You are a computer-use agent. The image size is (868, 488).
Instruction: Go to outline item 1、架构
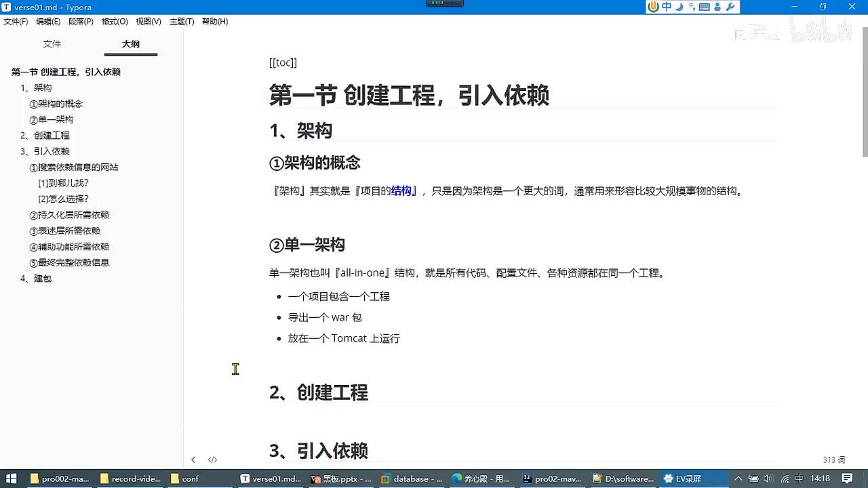pyautogui.click(x=36, y=87)
